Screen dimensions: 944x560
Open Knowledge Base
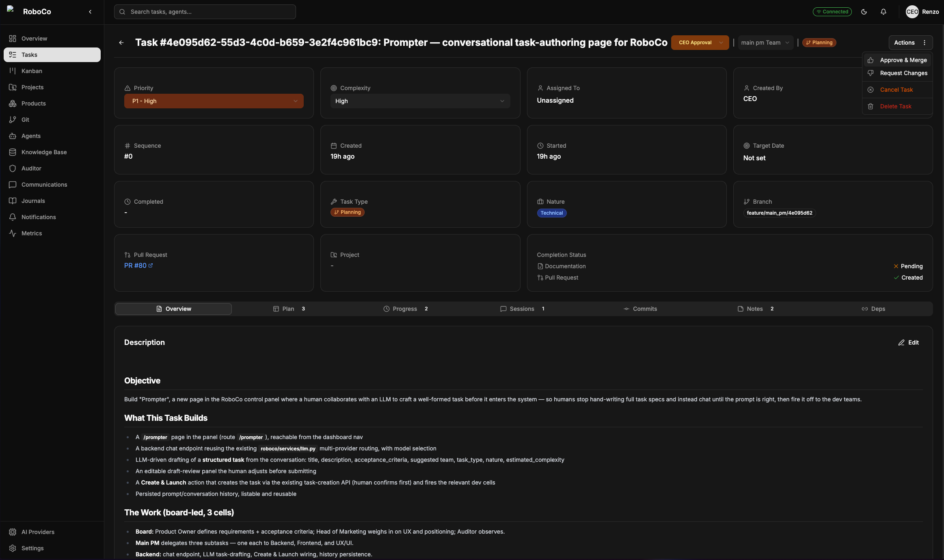tap(52, 152)
